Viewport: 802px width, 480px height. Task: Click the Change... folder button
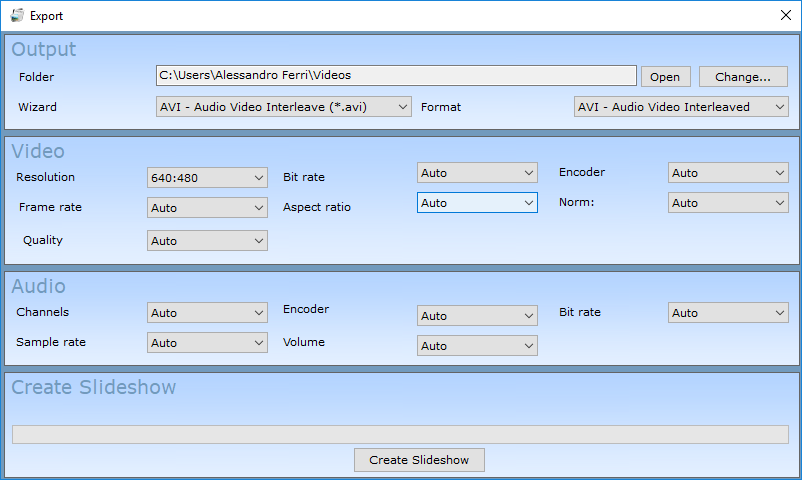click(743, 77)
